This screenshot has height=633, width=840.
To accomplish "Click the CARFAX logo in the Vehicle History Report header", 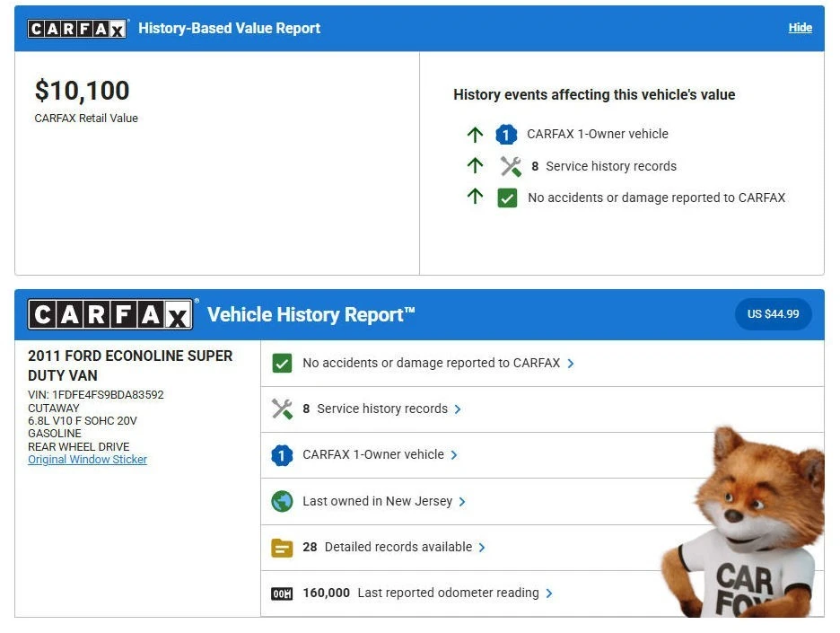I will 111,314.
